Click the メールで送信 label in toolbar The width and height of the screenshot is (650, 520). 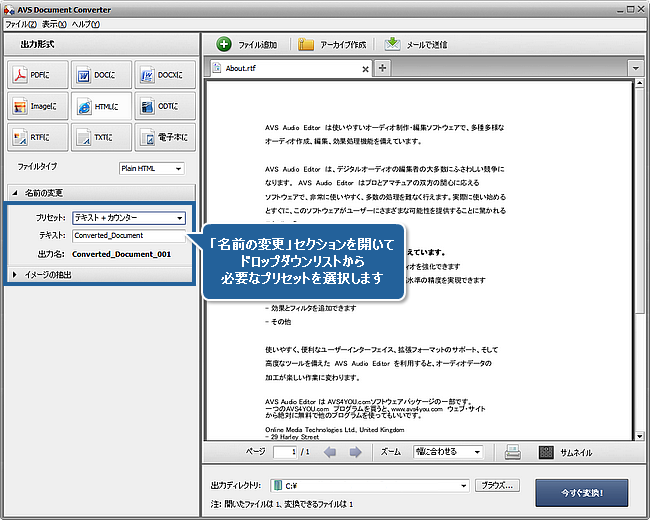(x=427, y=45)
